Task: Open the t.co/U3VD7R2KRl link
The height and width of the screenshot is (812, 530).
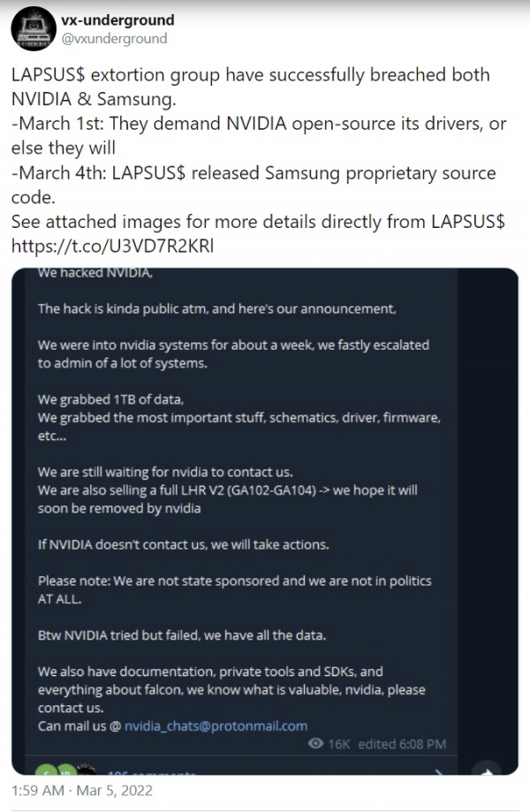Action: point(112,247)
